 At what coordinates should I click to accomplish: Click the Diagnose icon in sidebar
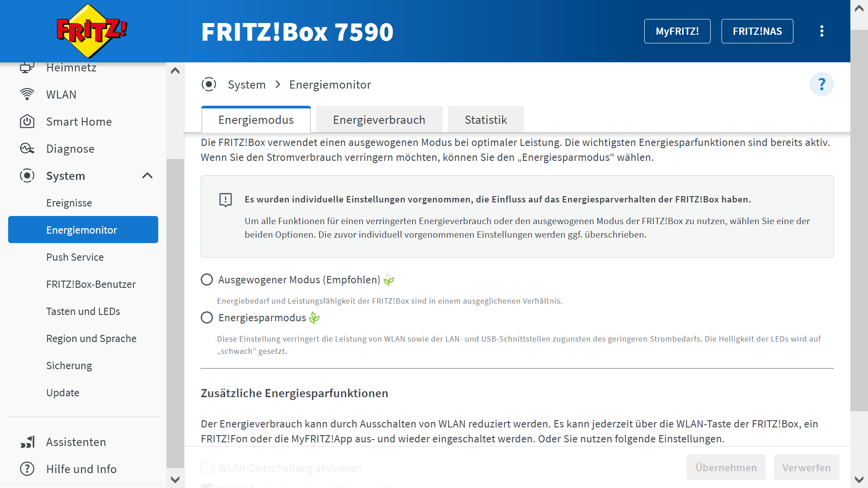click(x=27, y=149)
